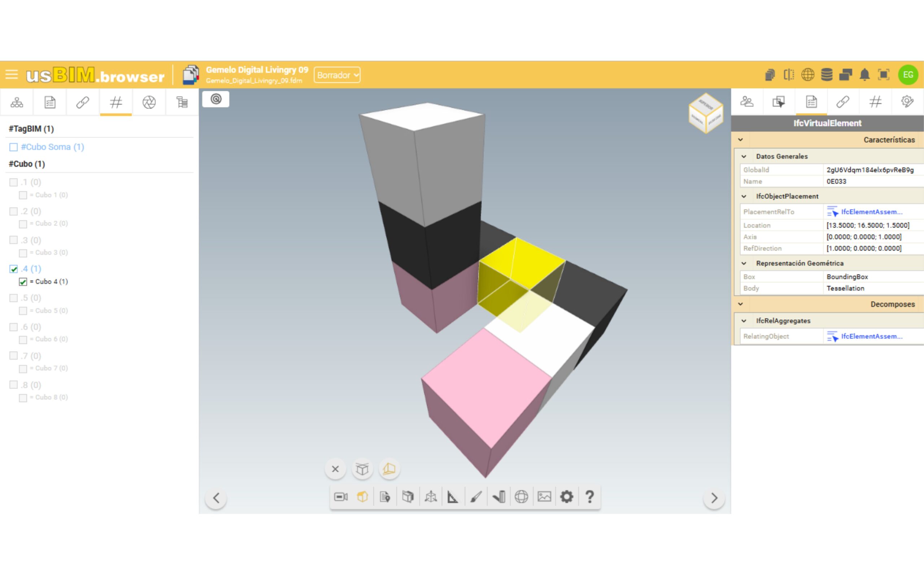This screenshot has width=924, height=582.
Task: Uncheck the .4 (1) checkbox
Action: coord(13,269)
